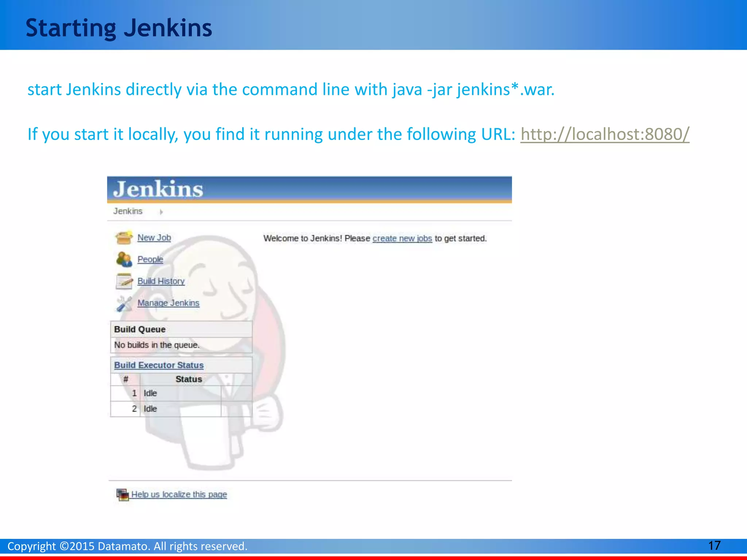The width and height of the screenshot is (747, 560).
Task: Open the People link
Action: [x=150, y=259]
